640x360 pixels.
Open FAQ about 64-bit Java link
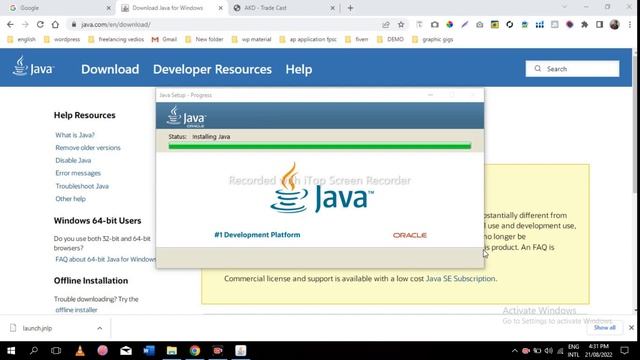pos(105,259)
